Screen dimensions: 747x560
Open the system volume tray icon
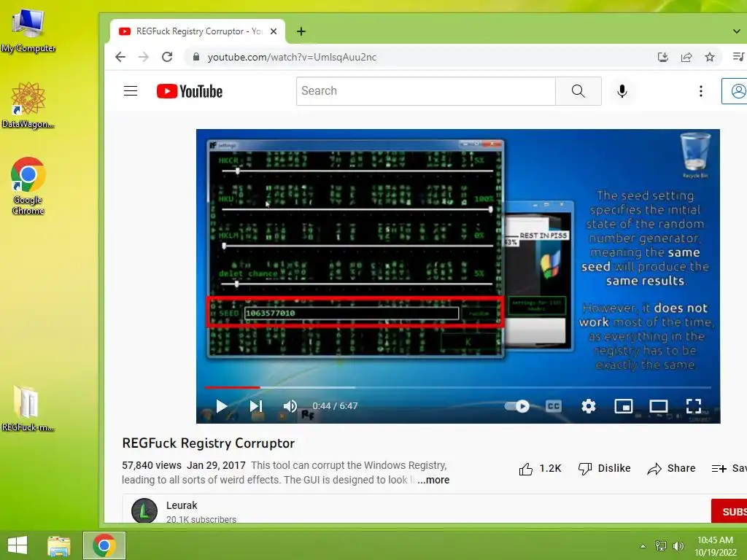[678, 546]
